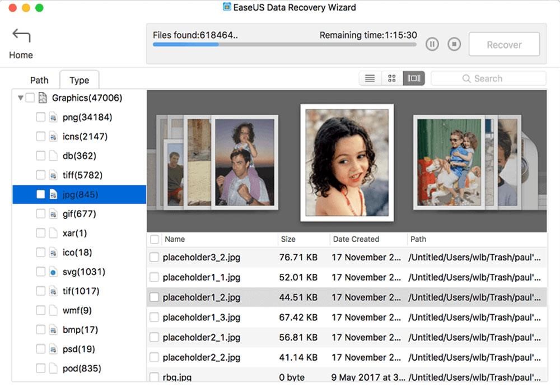Tick the placeholder2_1.jpg file checkbox
The image size is (560, 392).
155,337
